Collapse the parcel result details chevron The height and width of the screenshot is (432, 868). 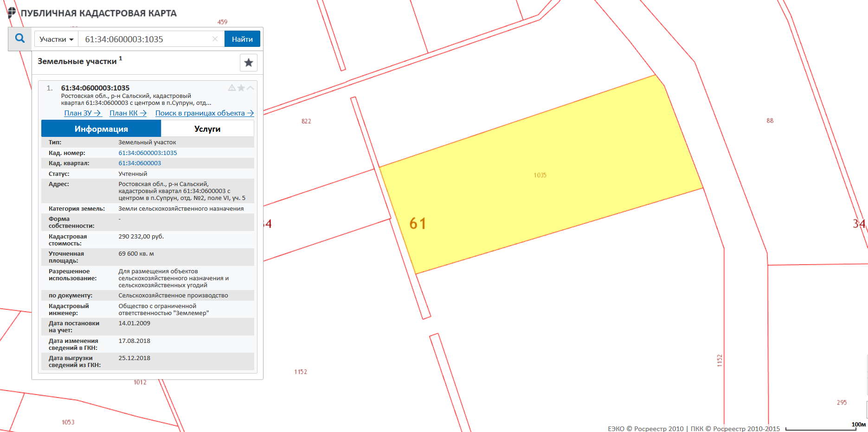click(251, 88)
